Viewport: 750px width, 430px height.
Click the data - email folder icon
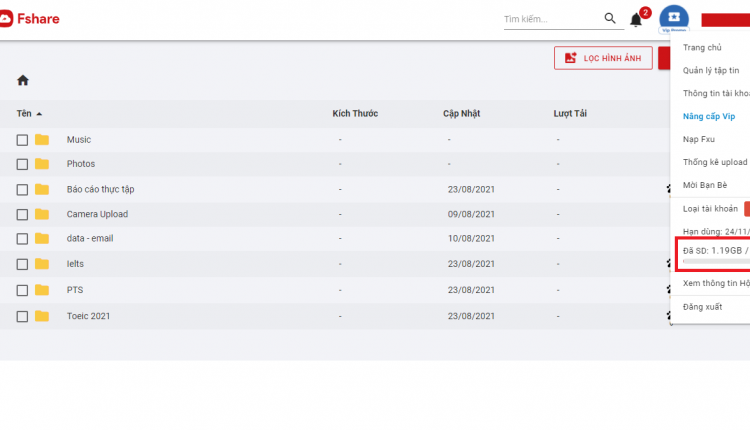(42, 238)
